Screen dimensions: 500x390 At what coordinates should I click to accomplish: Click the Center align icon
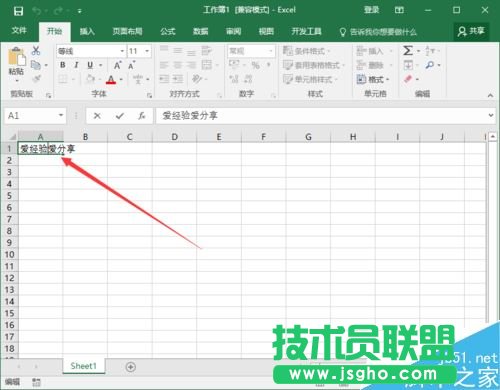(x=178, y=65)
